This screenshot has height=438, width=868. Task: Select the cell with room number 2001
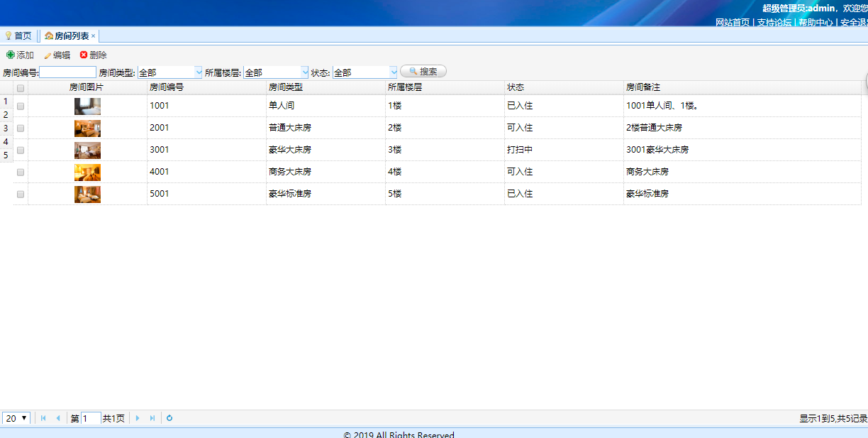[x=206, y=128]
